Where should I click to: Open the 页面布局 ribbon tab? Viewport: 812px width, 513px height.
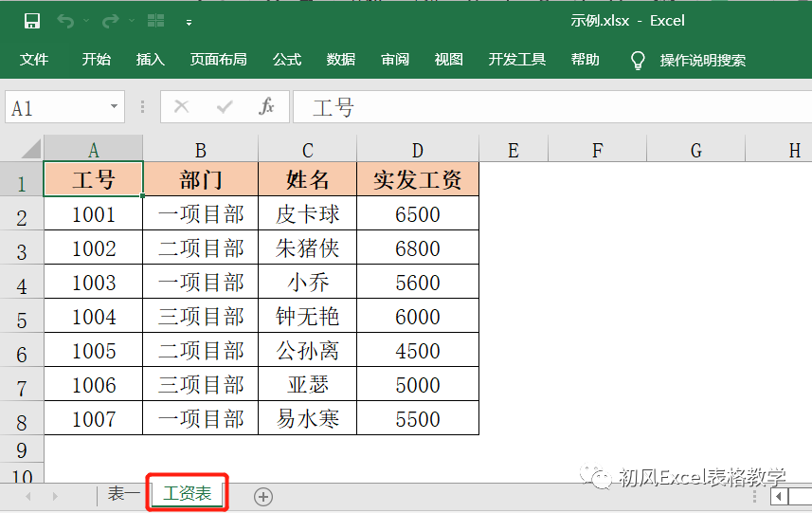pyautogui.click(x=218, y=60)
